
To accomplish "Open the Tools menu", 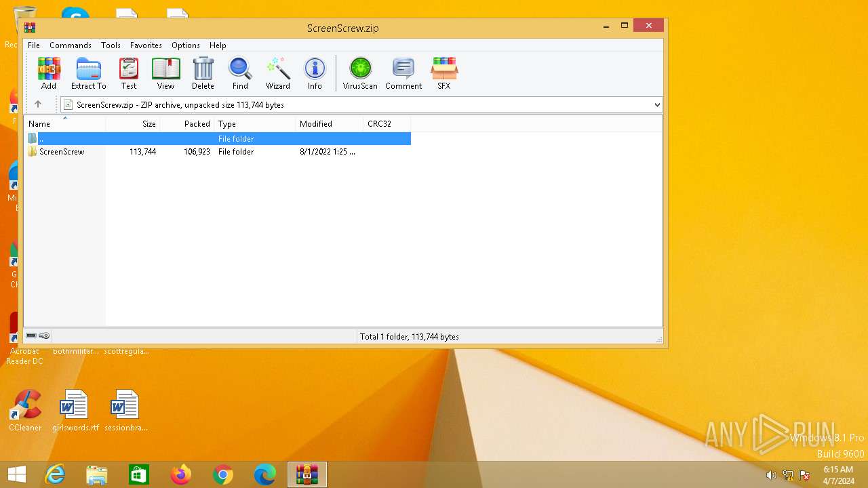I will coord(111,45).
